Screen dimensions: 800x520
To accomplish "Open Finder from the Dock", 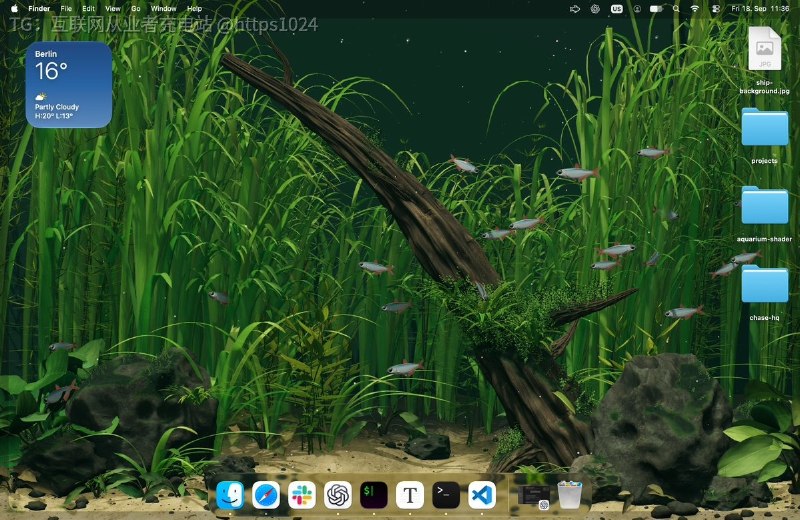I will [x=230, y=495].
